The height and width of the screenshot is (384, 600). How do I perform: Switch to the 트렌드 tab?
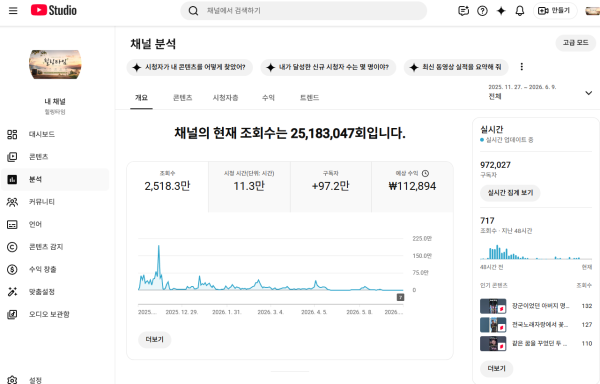tap(309, 98)
